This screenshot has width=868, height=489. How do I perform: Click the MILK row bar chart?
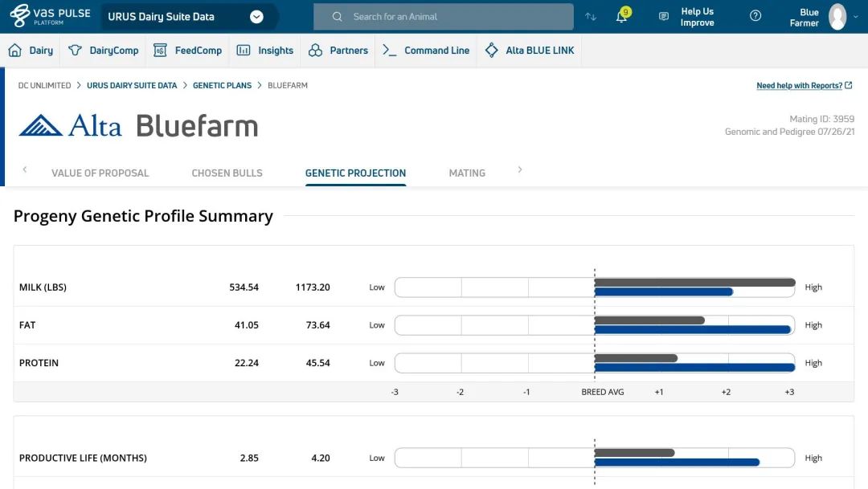tap(595, 287)
